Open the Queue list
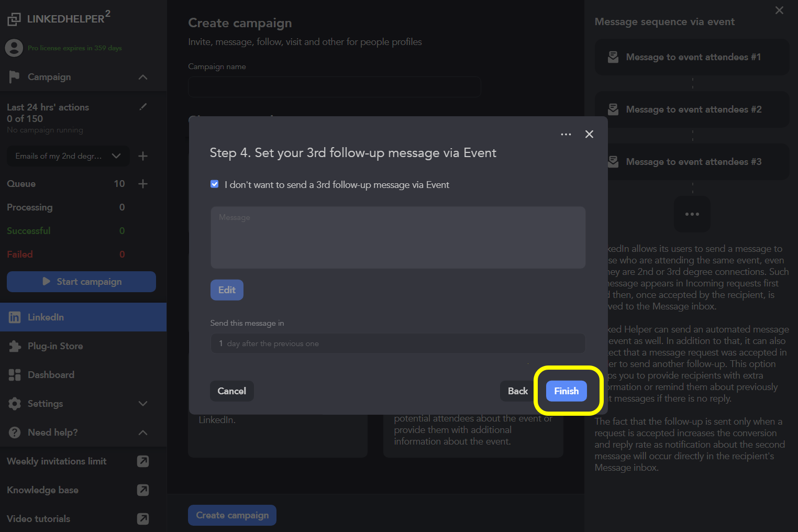Image resolution: width=798 pixels, height=532 pixels. pos(66,184)
